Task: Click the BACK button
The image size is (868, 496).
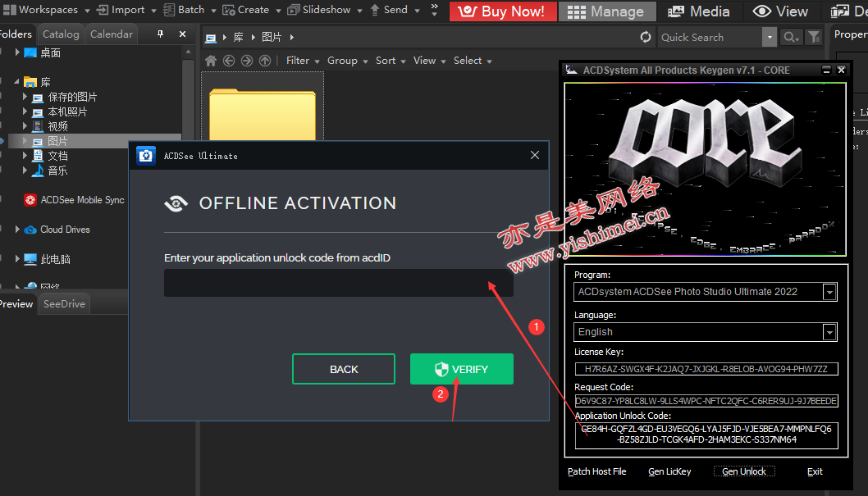Action: [343, 369]
